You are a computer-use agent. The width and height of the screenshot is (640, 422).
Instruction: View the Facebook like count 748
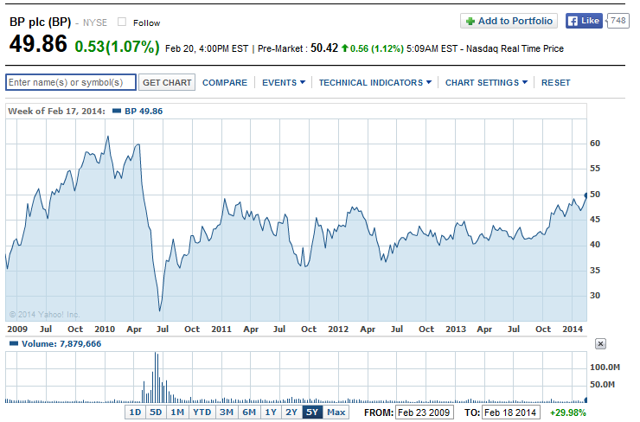(618, 20)
